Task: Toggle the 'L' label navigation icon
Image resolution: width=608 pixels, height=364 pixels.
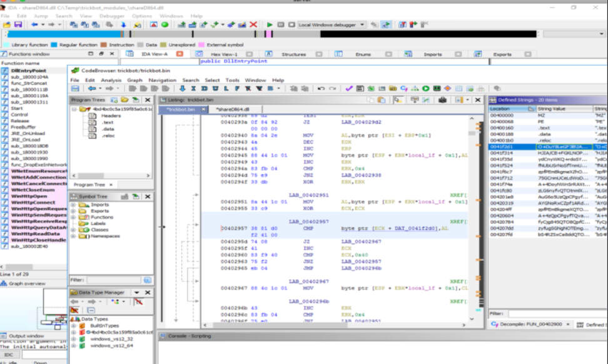Action: tap(226, 89)
